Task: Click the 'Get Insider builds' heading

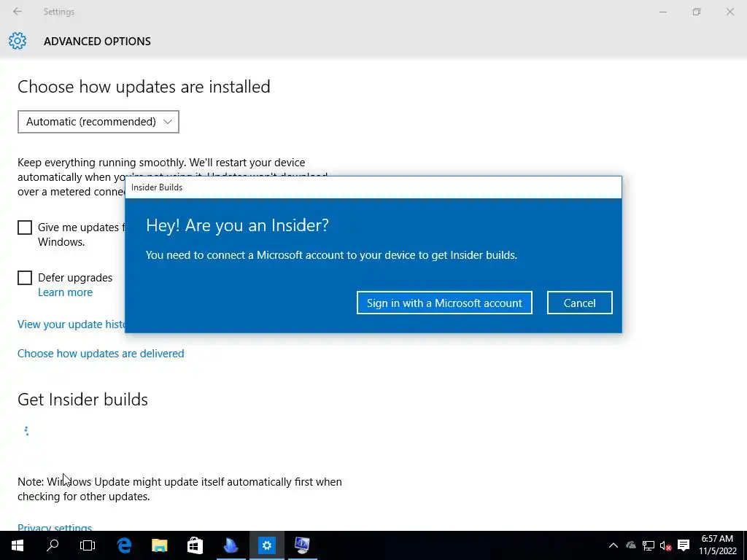Action: coord(83,399)
